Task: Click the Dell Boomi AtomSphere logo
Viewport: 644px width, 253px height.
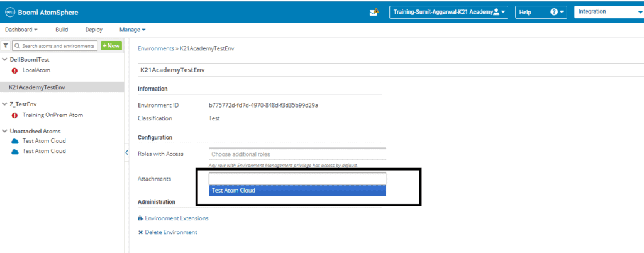Action: [x=42, y=13]
